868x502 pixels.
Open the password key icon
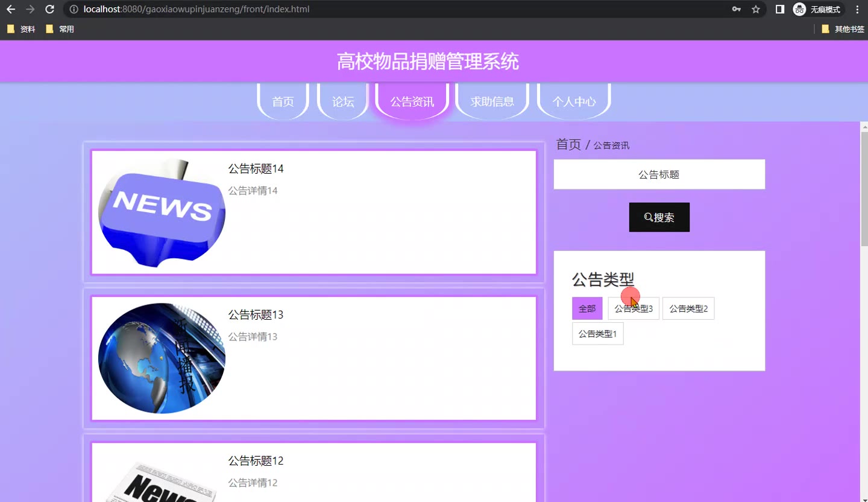[x=736, y=9]
